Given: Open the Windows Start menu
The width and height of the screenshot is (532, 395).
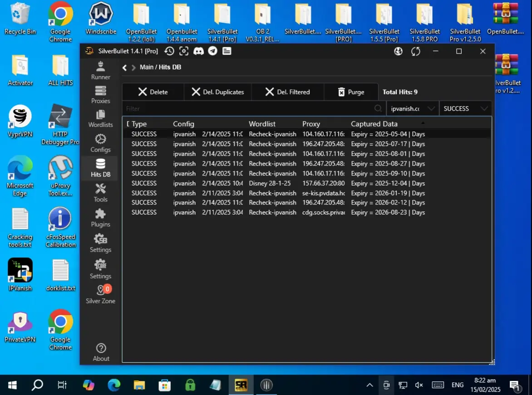Looking at the screenshot, I should (x=12, y=385).
